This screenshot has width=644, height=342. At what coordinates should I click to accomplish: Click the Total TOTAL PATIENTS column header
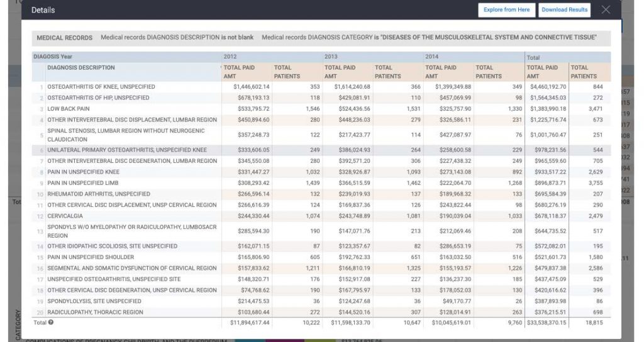pos(583,72)
